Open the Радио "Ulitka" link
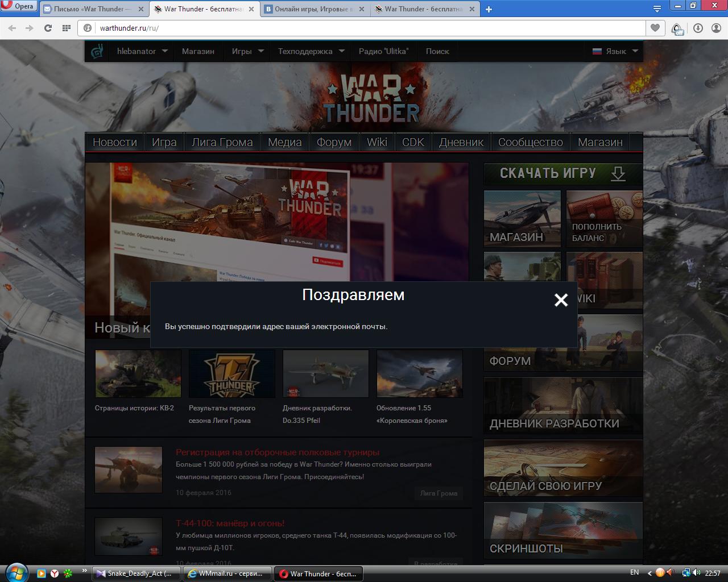Viewport: 728px width, 582px height. pos(383,51)
